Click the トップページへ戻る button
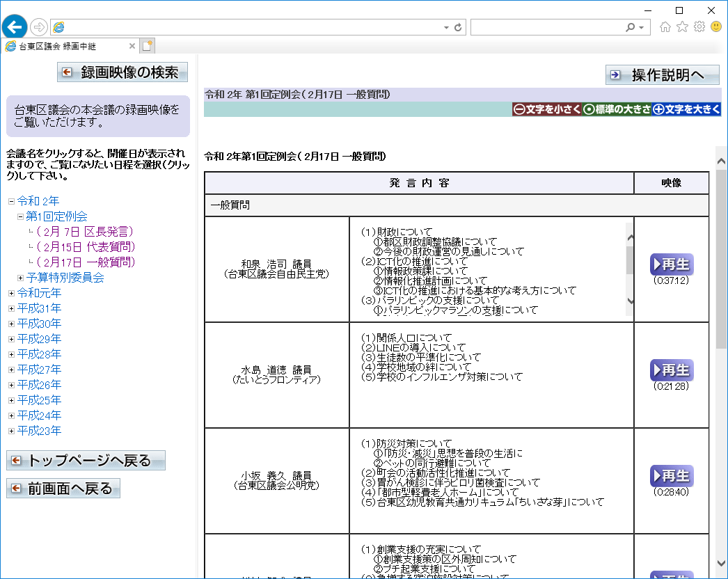Screen dimensions: 728x579 (x=86, y=460)
